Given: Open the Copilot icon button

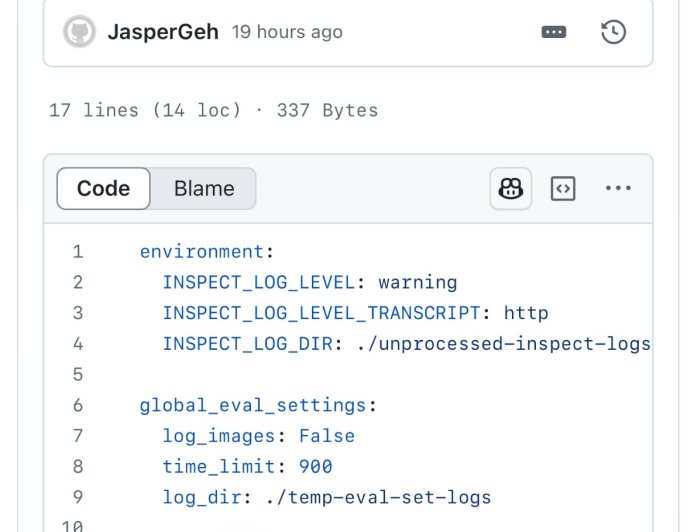Looking at the screenshot, I should [511, 189].
